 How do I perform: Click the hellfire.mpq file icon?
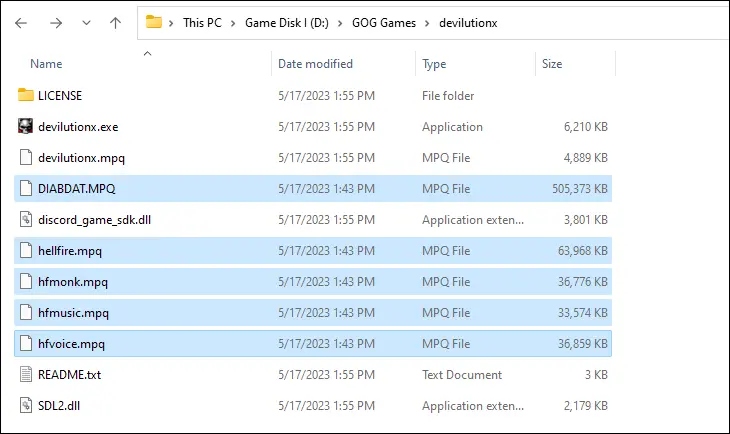coord(26,251)
